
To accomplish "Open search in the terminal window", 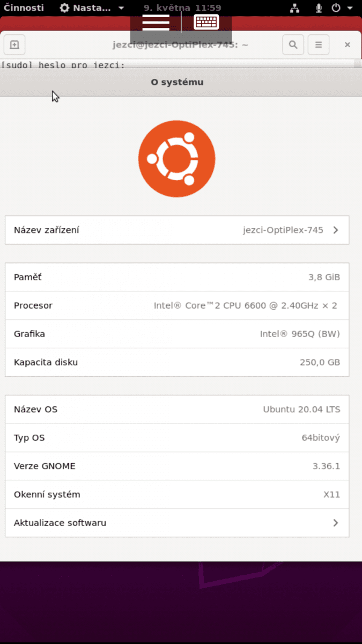I will coord(293,45).
